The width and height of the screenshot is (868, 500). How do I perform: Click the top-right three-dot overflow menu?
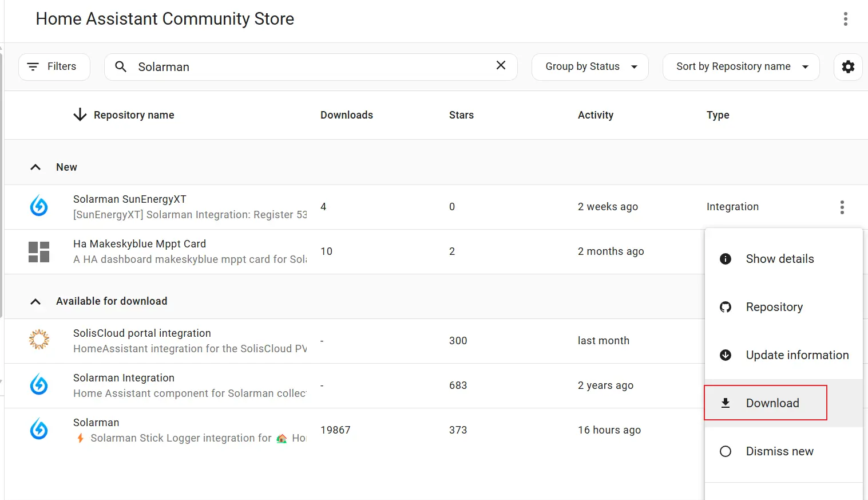(845, 19)
